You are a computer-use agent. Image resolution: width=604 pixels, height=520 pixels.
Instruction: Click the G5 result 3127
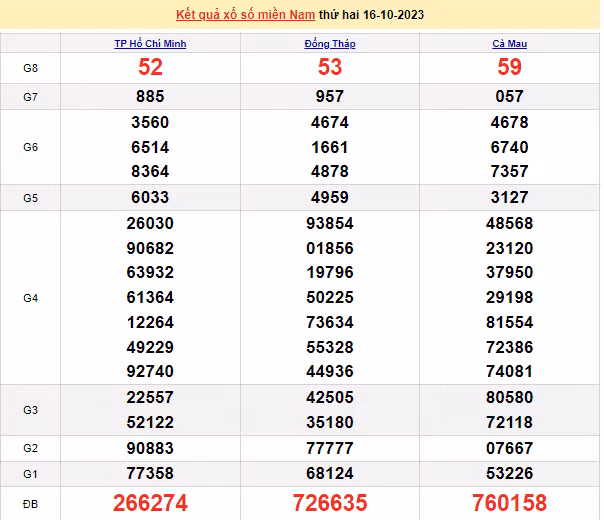pyautogui.click(x=510, y=197)
